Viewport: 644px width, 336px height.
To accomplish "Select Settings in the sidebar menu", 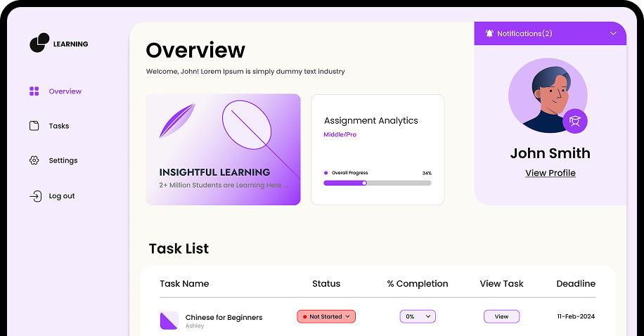I will [x=63, y=160].
